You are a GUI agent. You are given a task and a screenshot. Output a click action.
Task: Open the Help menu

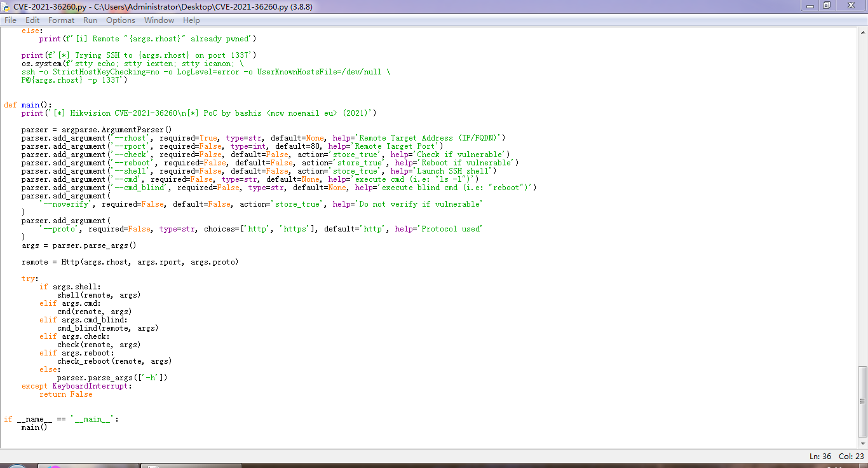(191, 20)
